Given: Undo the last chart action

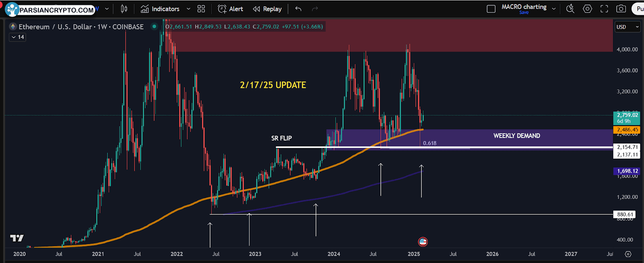Looking at the screenshot, I should point(298,9).
